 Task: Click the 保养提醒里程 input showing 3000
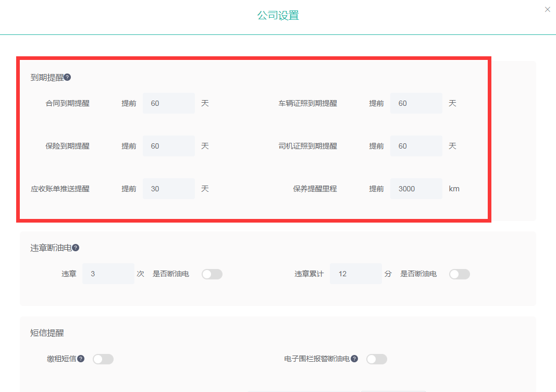tap(416, 189)
